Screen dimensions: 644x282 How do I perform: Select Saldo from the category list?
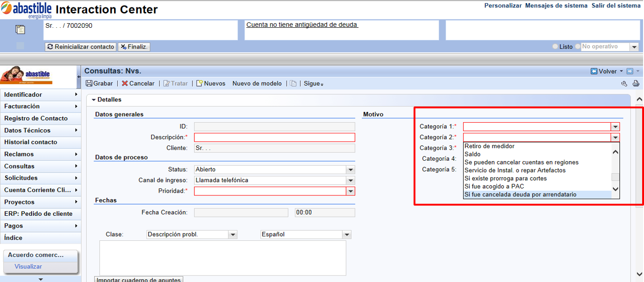pyautogui.click(x=537, y=154)
